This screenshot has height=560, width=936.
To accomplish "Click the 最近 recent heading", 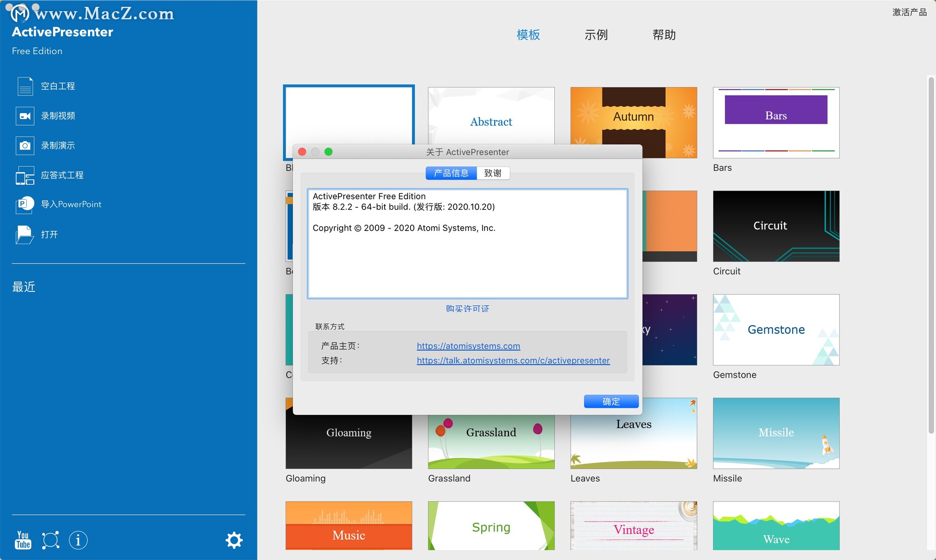I will [x=24, y=287].
